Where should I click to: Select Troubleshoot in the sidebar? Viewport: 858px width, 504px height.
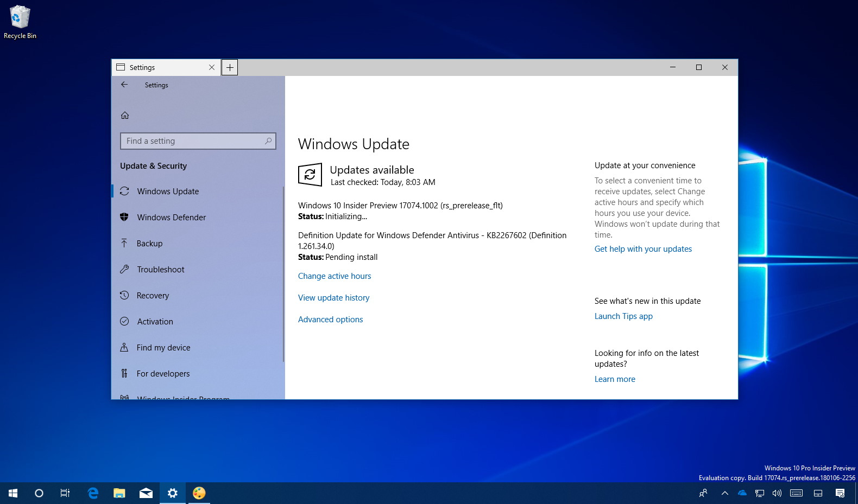[197, 269]
